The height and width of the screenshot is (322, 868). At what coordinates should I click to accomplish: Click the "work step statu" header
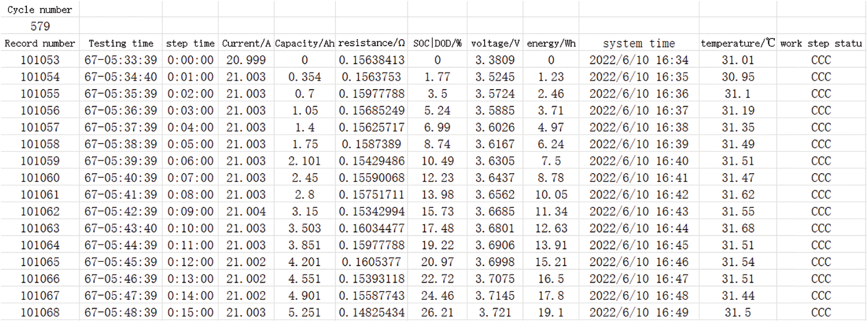(x=821, y=44)
